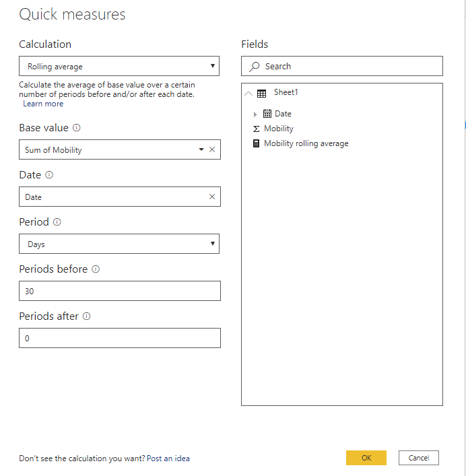Open the Calculation dropdown showing Rolling average

click(x=119, y=66)
